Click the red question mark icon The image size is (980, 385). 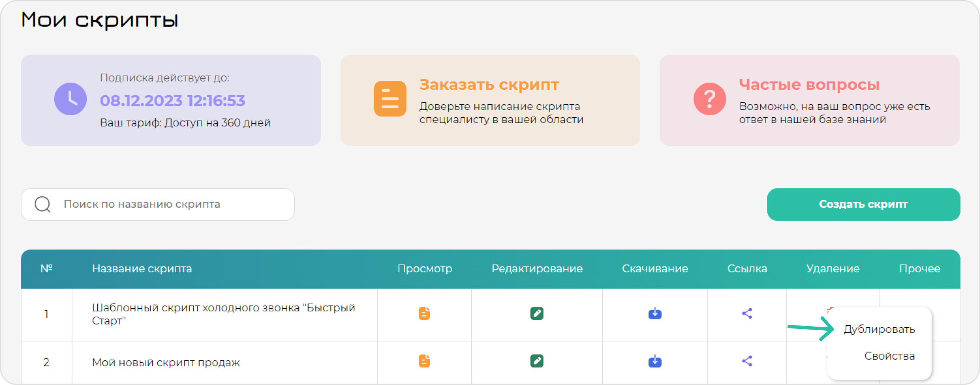(x=710, y=99)
